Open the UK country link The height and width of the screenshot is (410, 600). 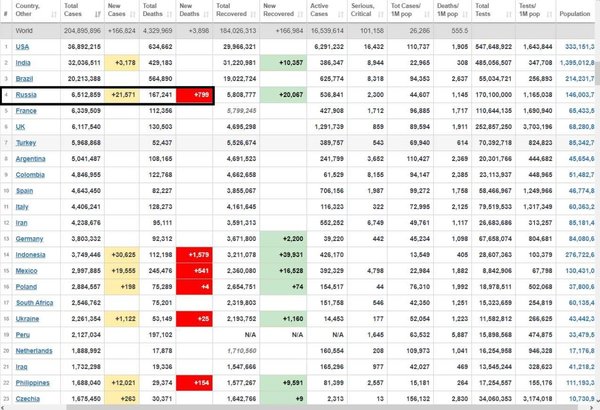click(x=20, y=127)
